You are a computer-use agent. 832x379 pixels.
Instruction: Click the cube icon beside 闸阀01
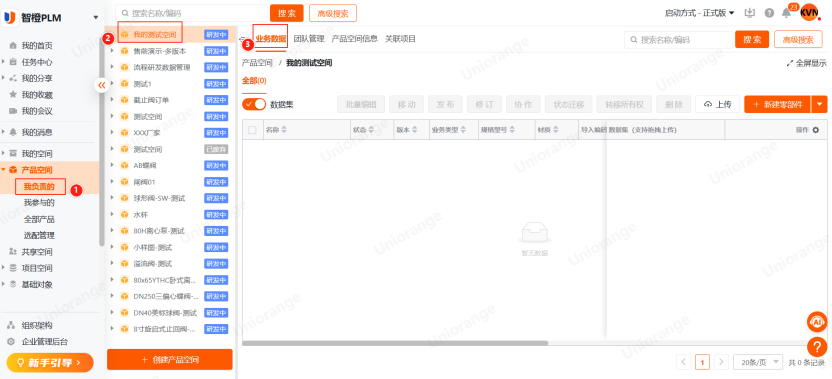(x=124, y=182)
